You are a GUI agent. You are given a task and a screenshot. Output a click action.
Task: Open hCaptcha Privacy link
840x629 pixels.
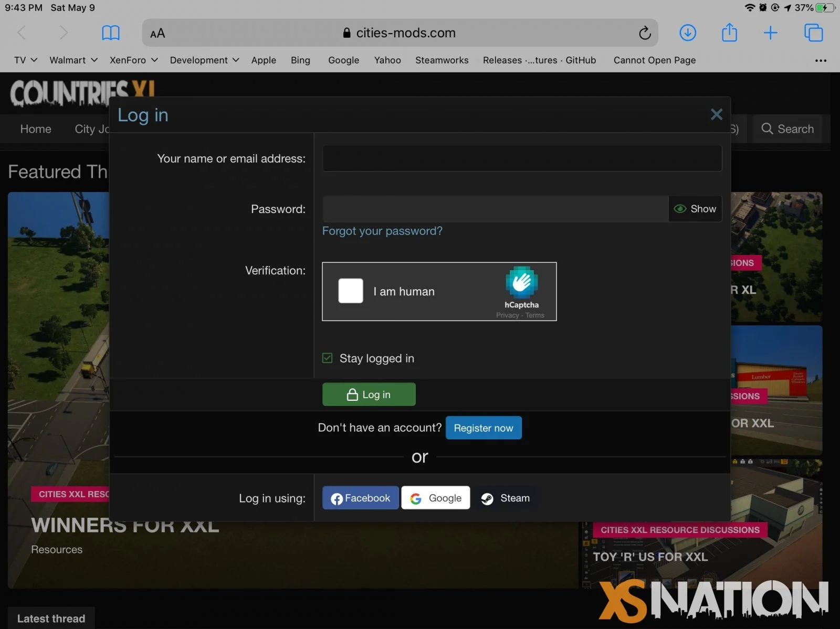coord(507,315)
